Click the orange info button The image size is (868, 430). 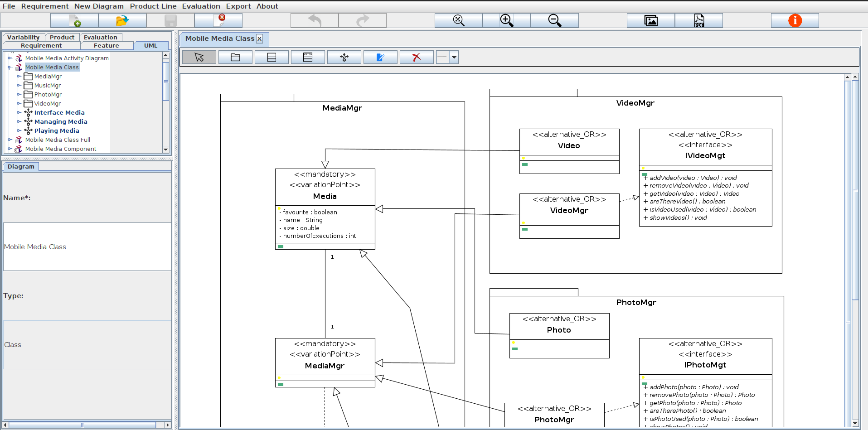pos(794,20)
